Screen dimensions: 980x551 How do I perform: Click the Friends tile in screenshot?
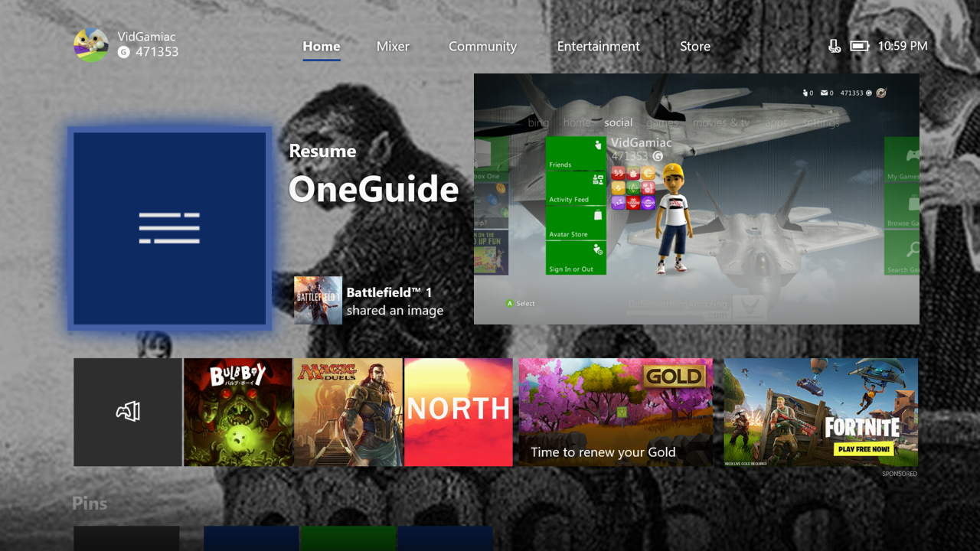(576, 154)
